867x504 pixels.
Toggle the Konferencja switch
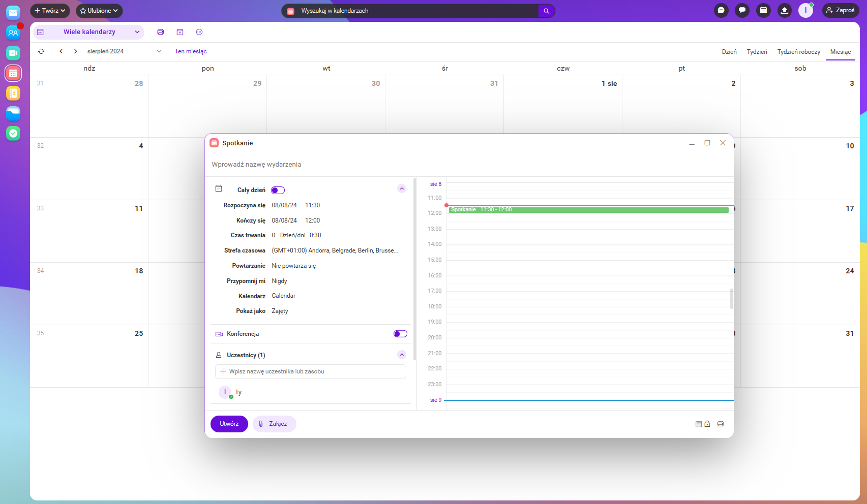400,334
